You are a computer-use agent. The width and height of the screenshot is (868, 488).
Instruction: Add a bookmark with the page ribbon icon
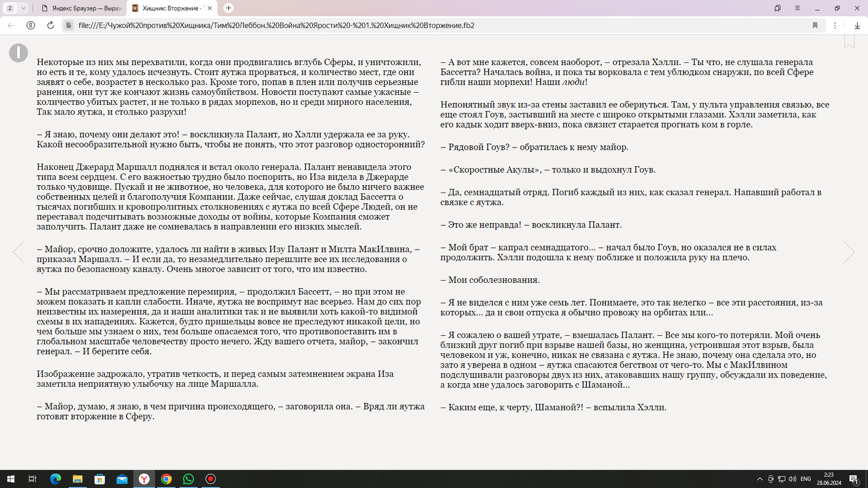(849, 41)
